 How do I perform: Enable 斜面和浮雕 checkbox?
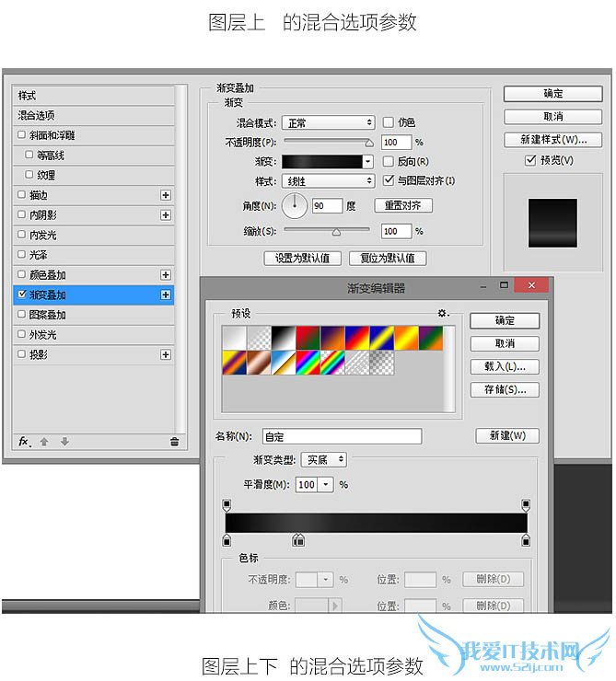(21, 134)
